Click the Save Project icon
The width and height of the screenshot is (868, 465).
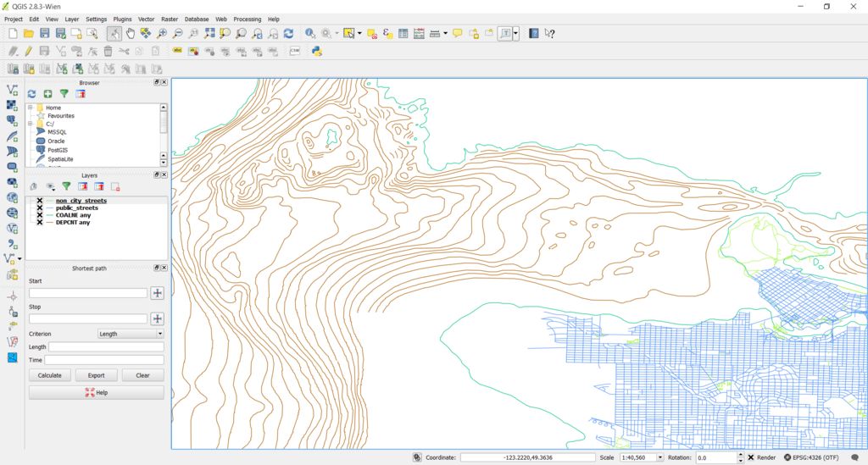[x=44, y=33]
